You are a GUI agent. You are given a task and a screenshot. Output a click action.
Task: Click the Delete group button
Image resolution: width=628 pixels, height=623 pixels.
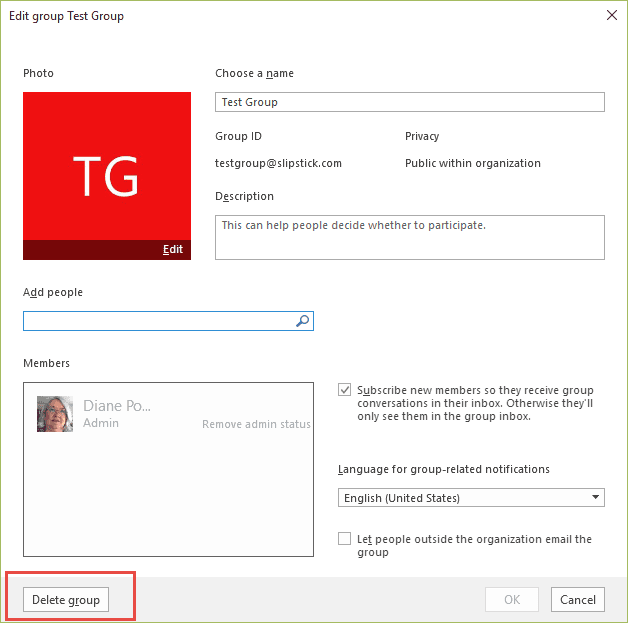pos(66,599)
